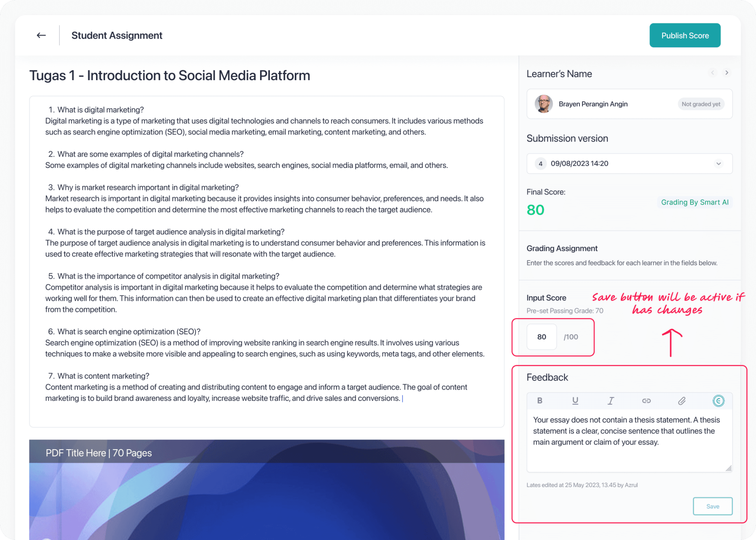The image size is (756, 540).
Task: Go to the previous learner with left chevron
Action: pos(713,72)
